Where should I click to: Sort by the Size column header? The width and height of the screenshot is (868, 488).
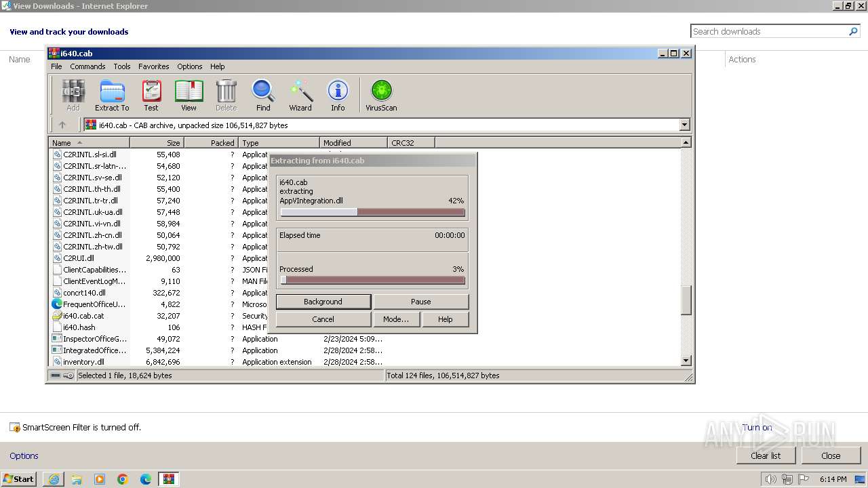click(x=157, y=142)
